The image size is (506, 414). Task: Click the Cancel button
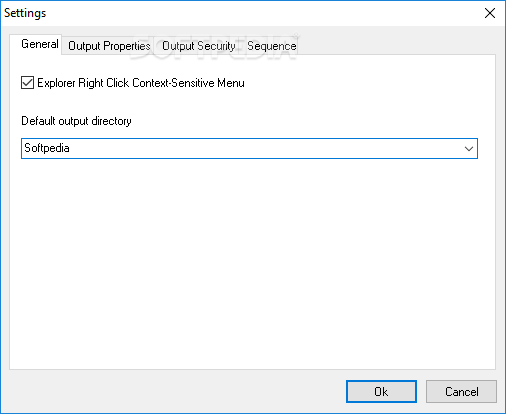(x=462, y=391)
